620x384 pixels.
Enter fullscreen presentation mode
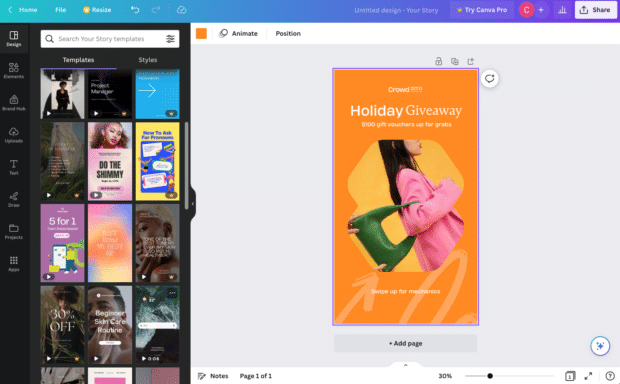pos(588,376)
